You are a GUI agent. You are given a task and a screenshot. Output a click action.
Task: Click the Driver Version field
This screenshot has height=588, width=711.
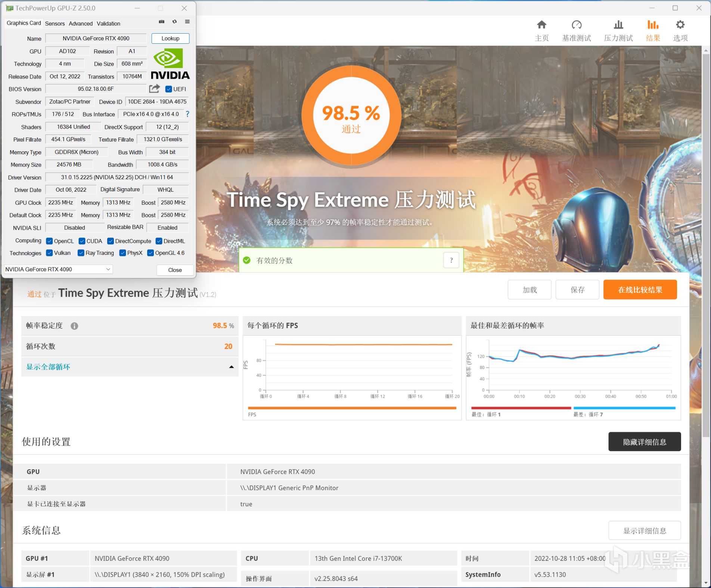pos(117,177)
